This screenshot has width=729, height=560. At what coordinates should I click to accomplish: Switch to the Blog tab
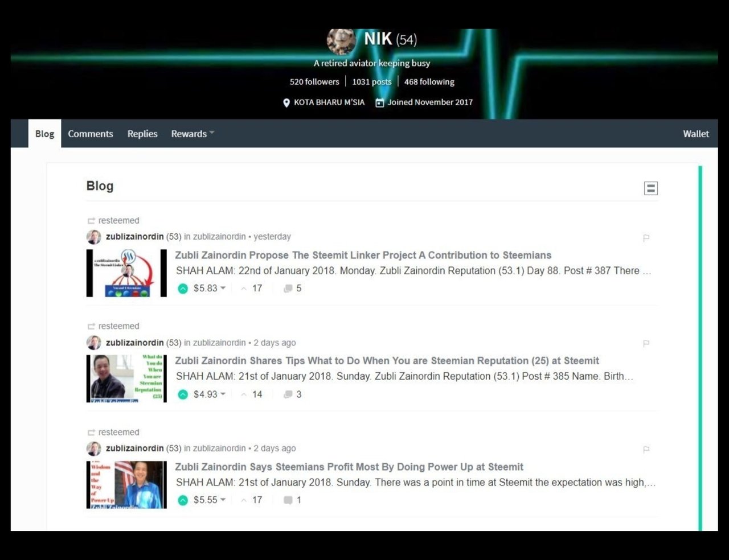pos(44,134)
